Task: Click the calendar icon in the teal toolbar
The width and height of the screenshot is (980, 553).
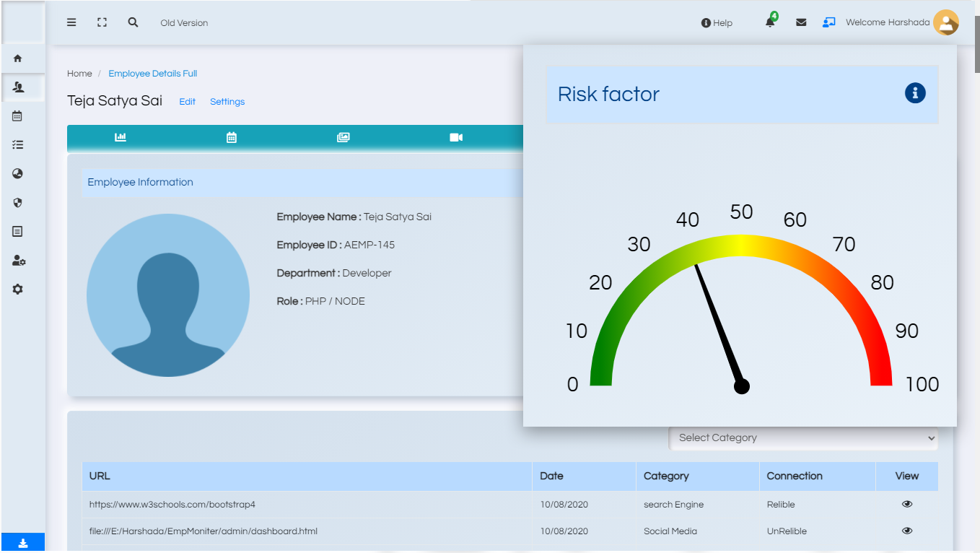Action: 232,137
